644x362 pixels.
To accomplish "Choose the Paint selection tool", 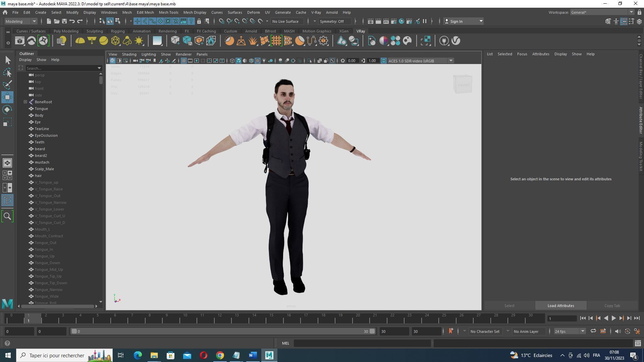I will point(7,85).
